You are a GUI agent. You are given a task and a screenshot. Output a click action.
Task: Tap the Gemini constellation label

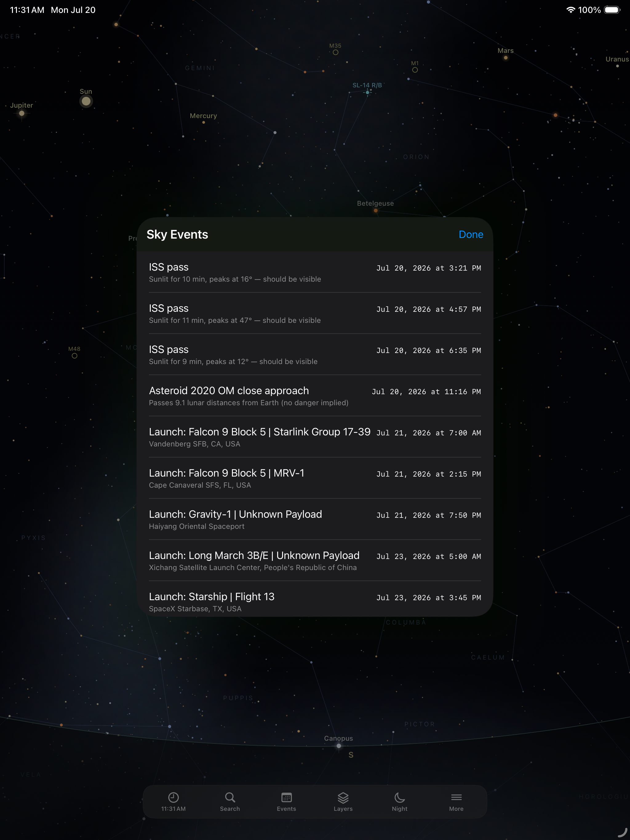point(200,68)
